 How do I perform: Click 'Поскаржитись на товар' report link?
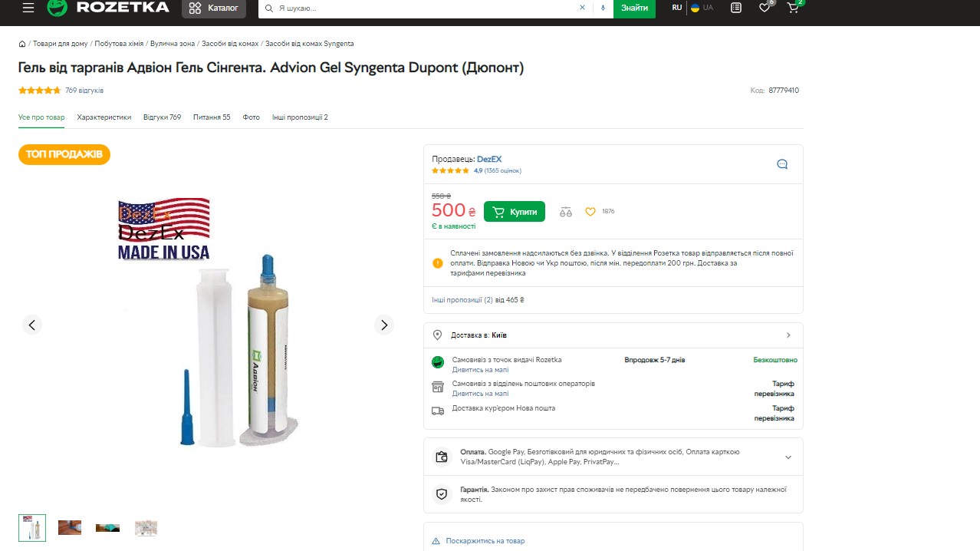485,541
